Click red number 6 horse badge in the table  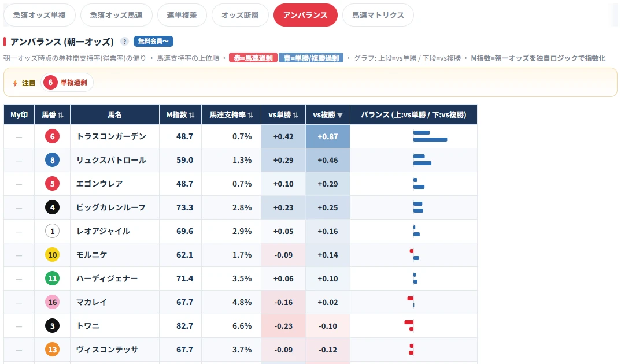[x=52, y=136]
